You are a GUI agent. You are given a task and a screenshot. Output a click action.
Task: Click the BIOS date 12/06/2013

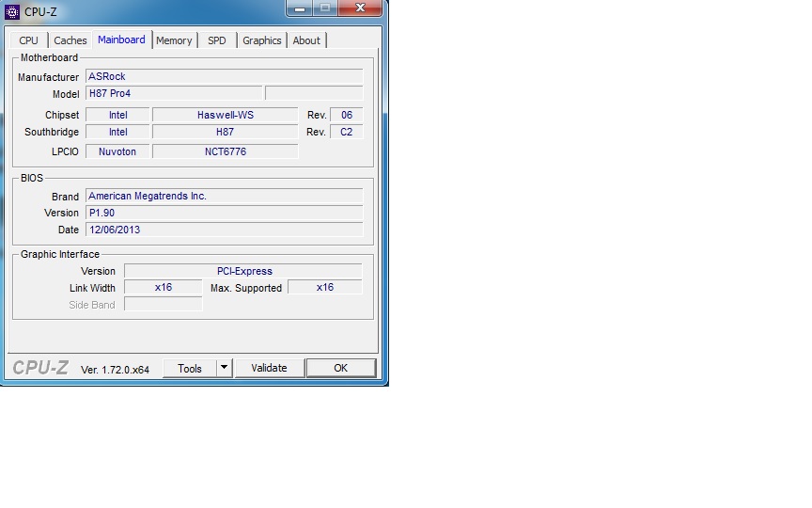click(x=225, y=230)
